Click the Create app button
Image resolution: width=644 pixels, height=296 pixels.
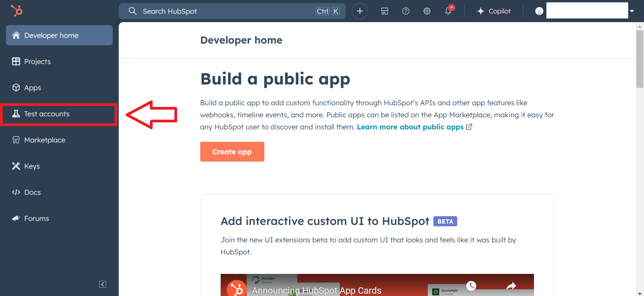pos(232,152)
